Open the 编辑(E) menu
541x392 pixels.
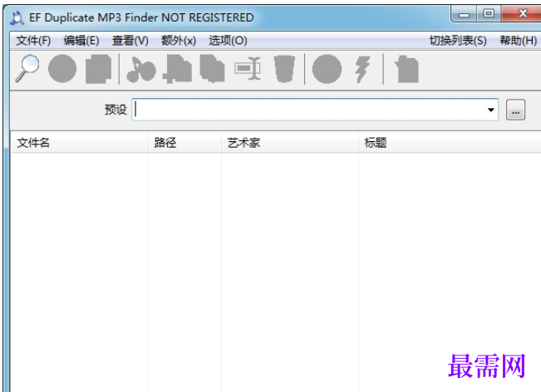click(x=81, y=41)
